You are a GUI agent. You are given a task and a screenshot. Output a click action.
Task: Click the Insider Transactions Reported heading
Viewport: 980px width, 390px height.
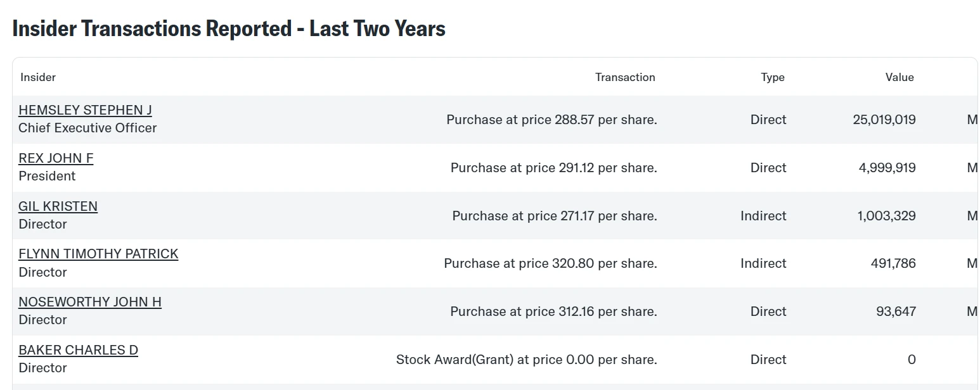[x=229, y=28]
